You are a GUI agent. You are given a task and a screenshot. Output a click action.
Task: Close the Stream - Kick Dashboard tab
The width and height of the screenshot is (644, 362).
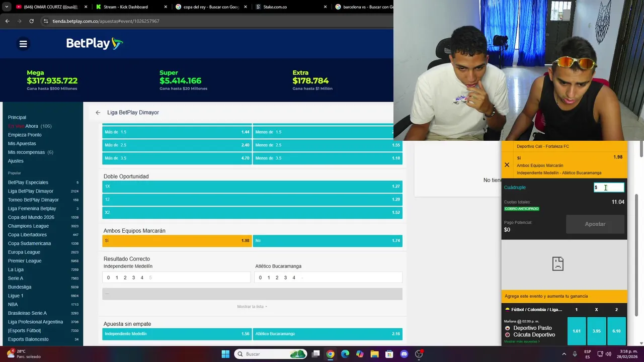click(x=166, y=7)
